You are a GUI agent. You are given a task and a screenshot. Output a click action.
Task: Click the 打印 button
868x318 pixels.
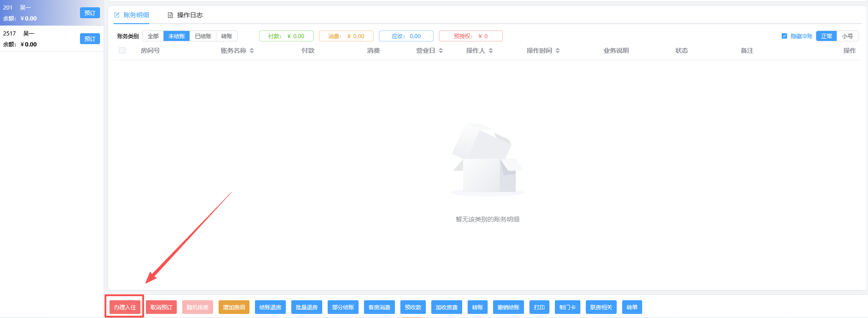coord(539,307)
